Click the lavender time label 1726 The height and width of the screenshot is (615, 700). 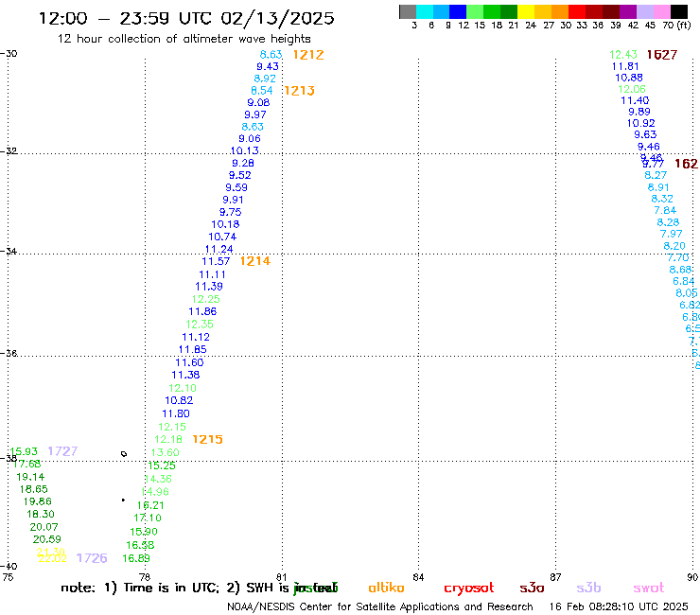92,558
